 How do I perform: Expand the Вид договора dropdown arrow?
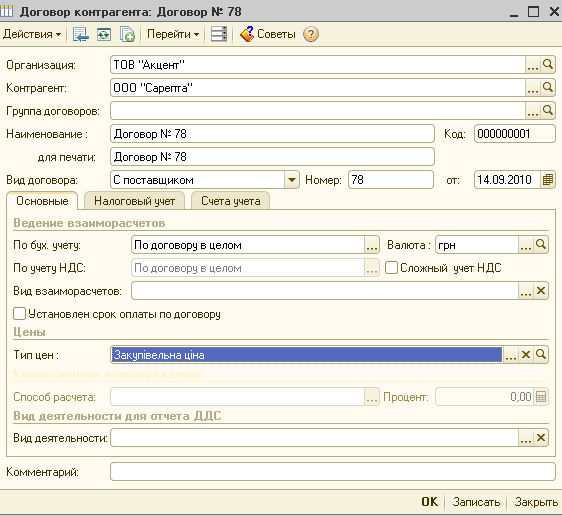point(292,180)
